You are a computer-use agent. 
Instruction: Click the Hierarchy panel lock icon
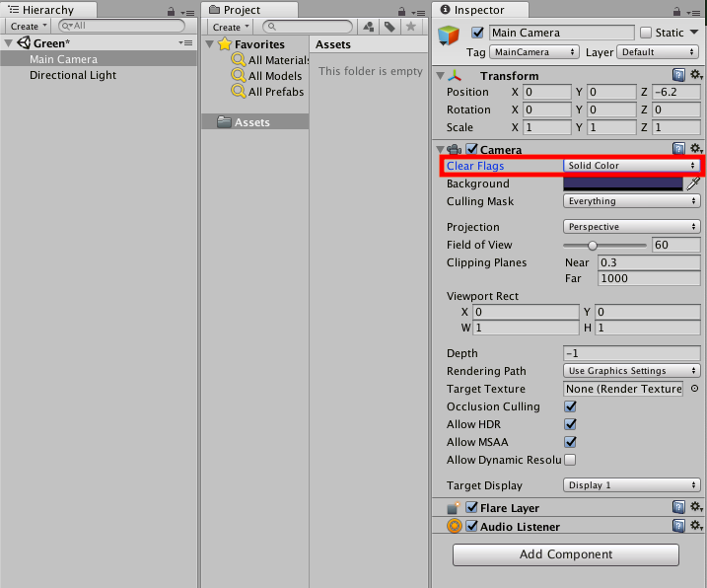[171, 11]
